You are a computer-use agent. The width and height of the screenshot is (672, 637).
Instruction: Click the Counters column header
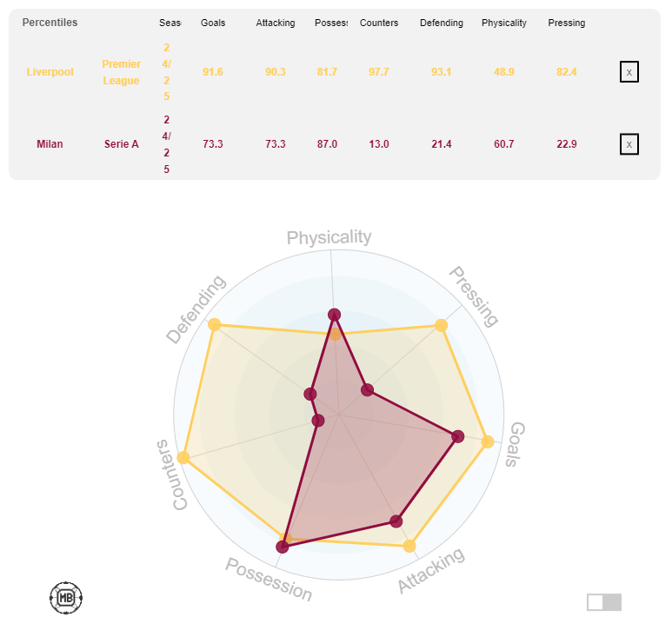(x=379, y=23)
